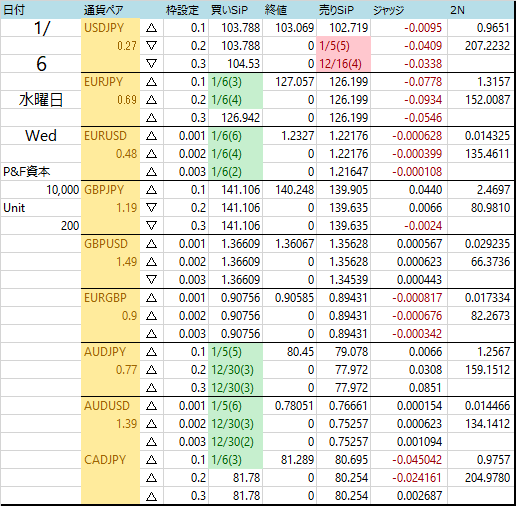Viewport: 516px width, 506px height.
Task: Click the up triangle in EURJPY 0.1 row
Action: [151, 82]
